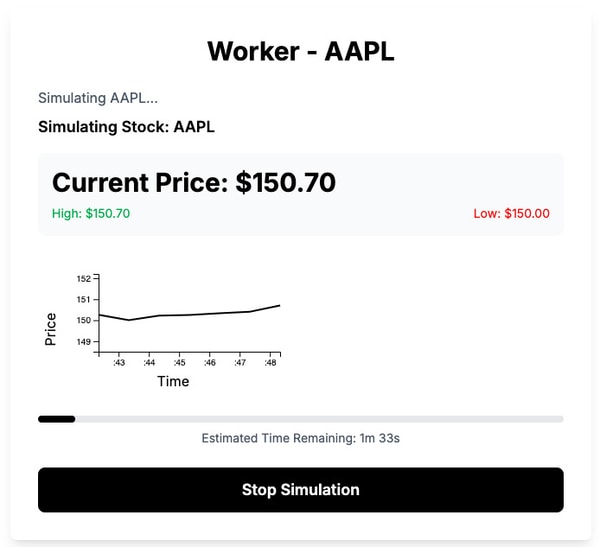
Task: Click the :45 tick on time axis
Action: tap(180, 363)
